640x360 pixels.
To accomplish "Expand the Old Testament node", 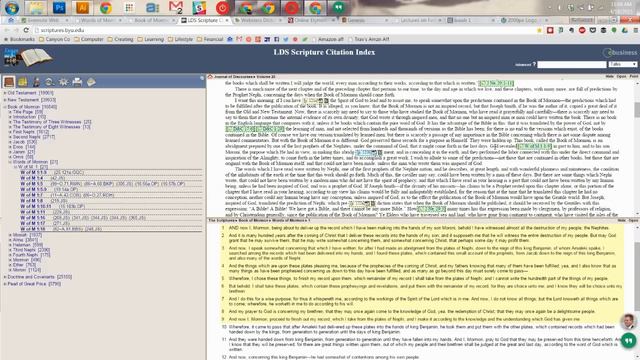I will click(5, 93).
